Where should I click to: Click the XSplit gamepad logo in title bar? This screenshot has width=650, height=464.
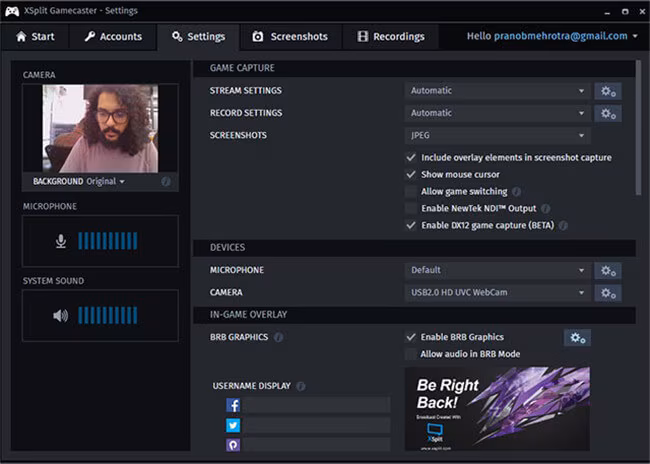click(x=12, y=11)
